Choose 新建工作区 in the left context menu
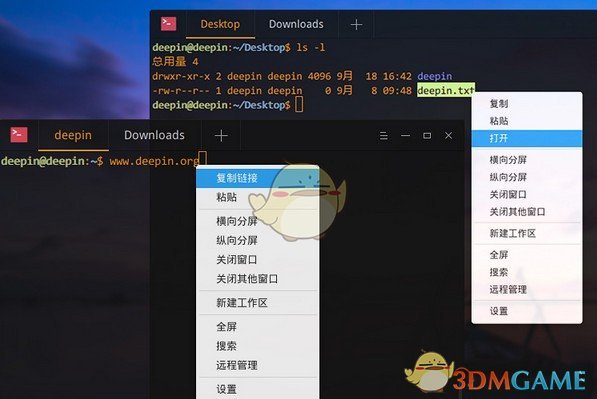The width and height of the screenshot is (597, 399). point(258,303)
